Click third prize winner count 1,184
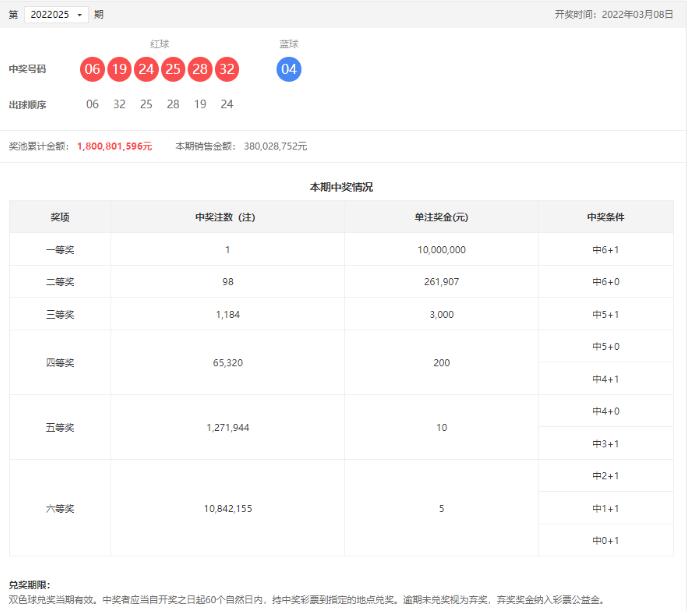 (x=228, y=315)
